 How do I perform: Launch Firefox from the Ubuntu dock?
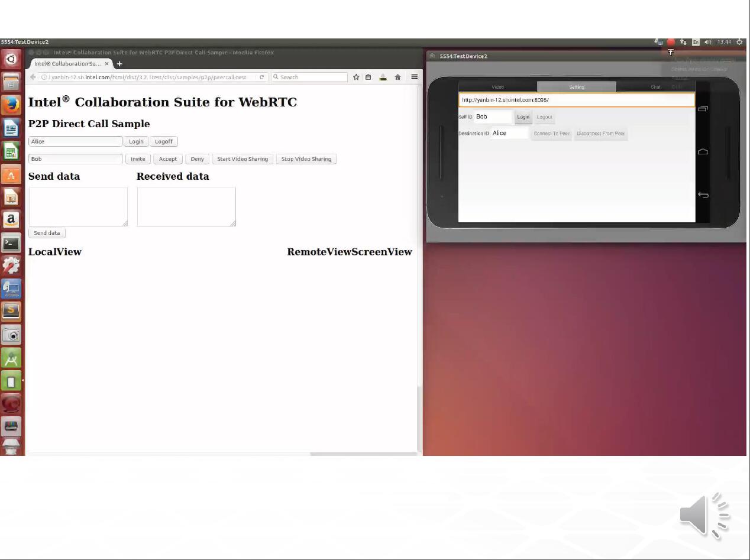11,105
